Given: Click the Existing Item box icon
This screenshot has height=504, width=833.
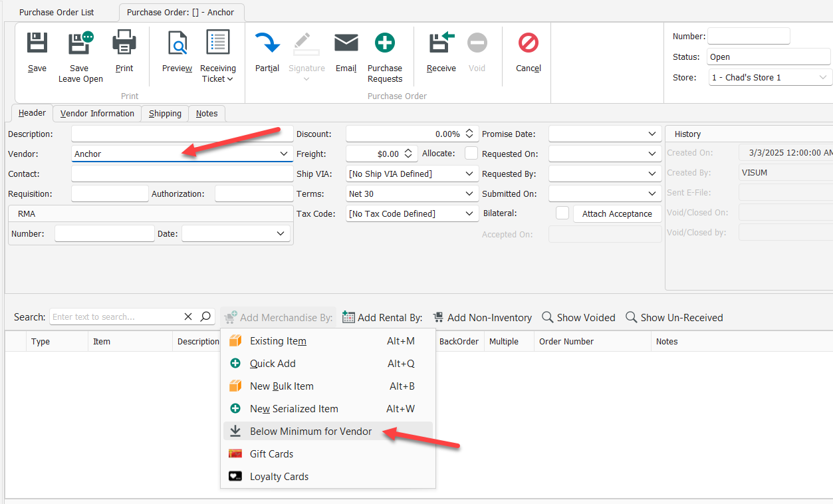Looking at the screenshot, I should (x=235, y=341).
